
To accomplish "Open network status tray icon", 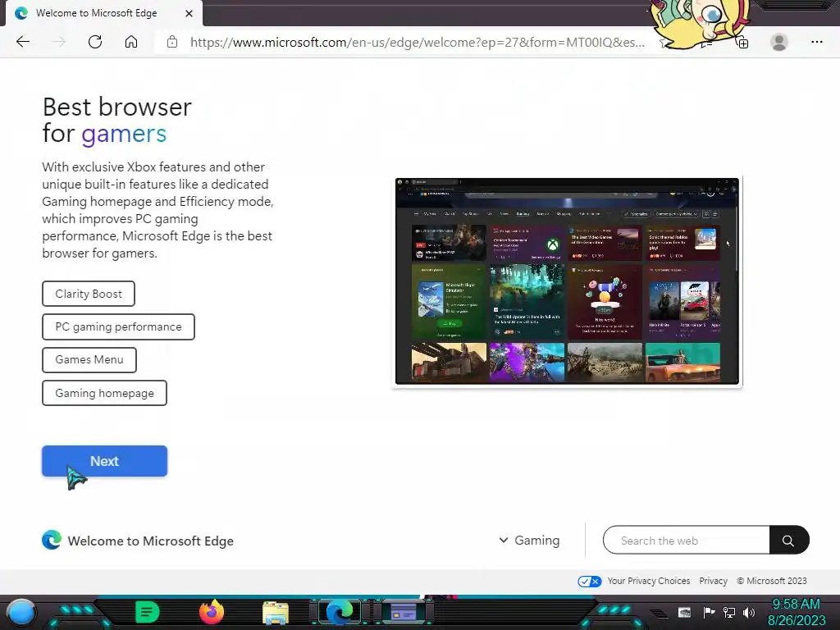I will click(729, 612).
